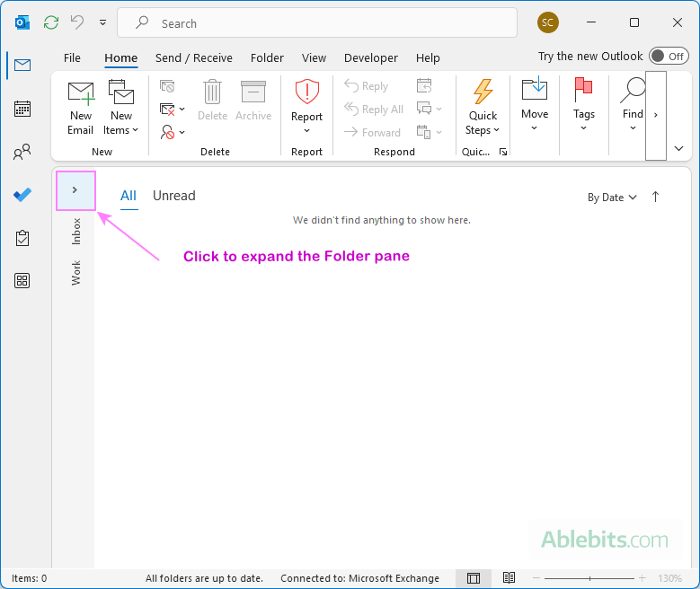Click the 130% zoom level
The image size is (700, 589).
669,579
